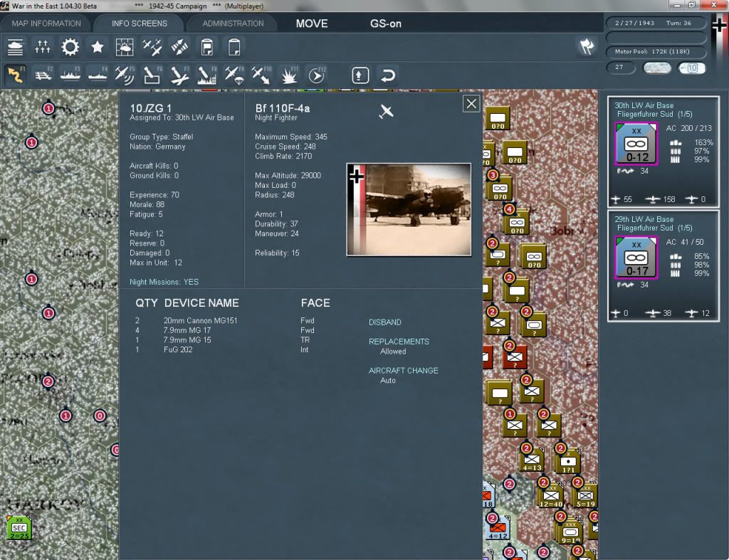The width and height of the screenshot is (729, 560).
Task: Click the star victory screen icon
Action: coord(97,47)
